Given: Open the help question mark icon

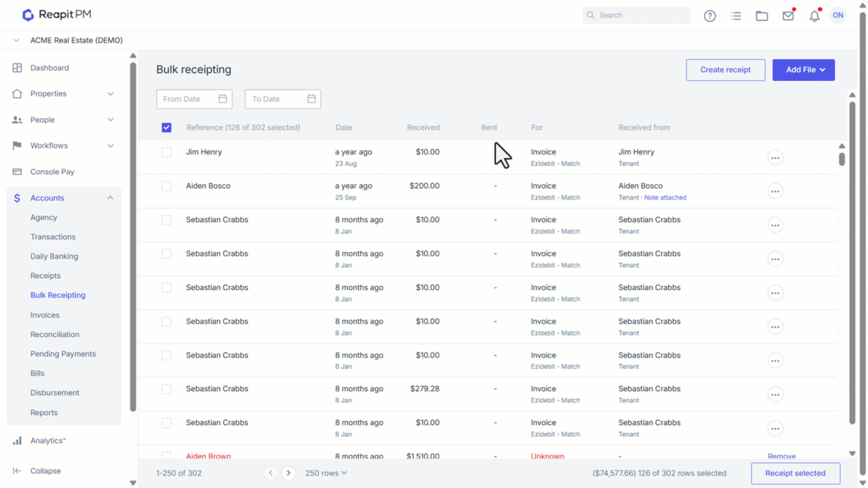Looking at the screenshot, I should 710,16.
